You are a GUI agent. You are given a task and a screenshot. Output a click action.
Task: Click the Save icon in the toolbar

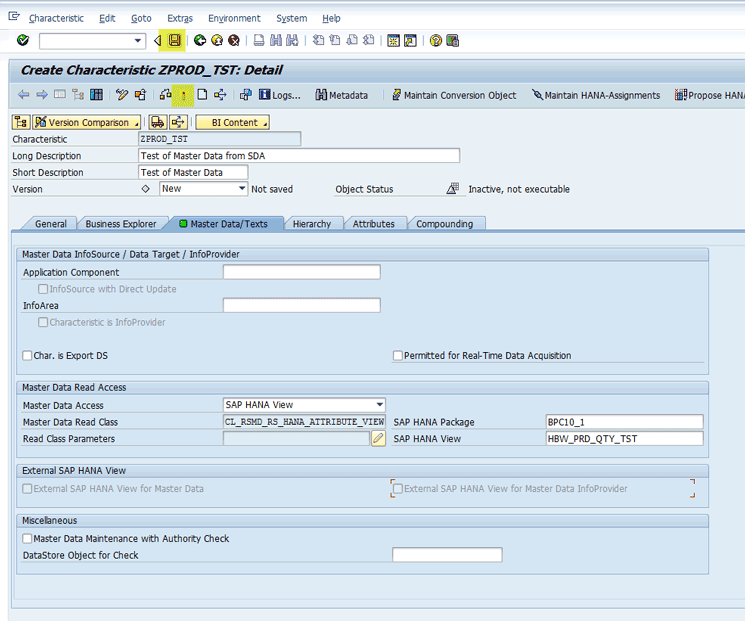click(175, 41)
